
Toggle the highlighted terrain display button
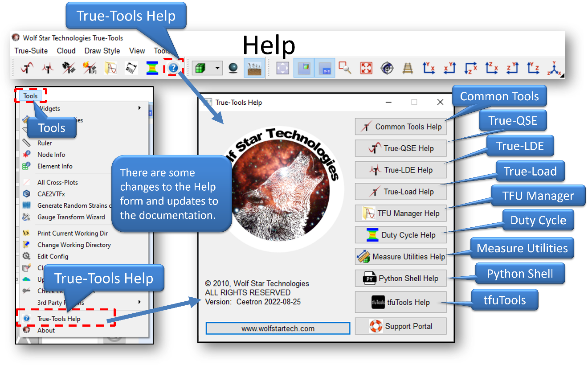(x=254, y=68)
